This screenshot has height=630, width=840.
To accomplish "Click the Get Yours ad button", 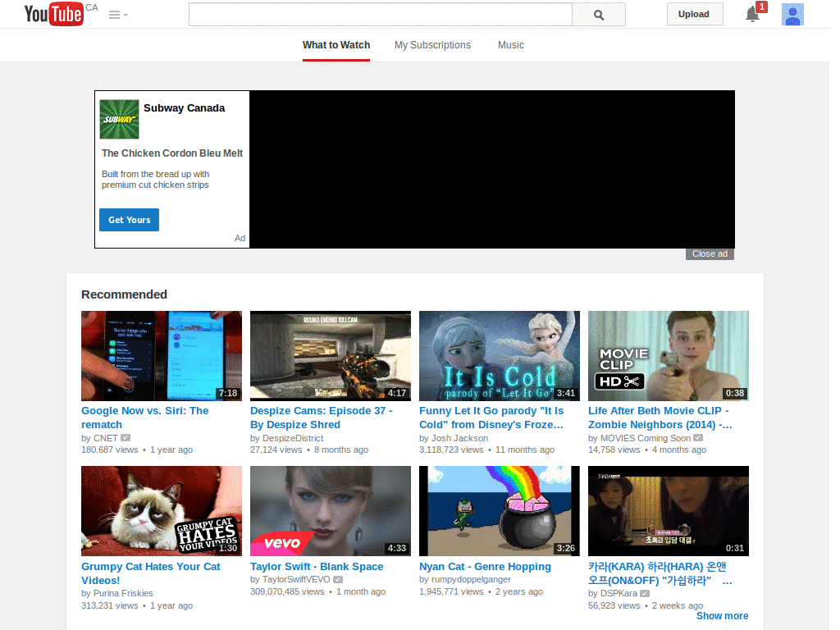I will click(129, 220).
